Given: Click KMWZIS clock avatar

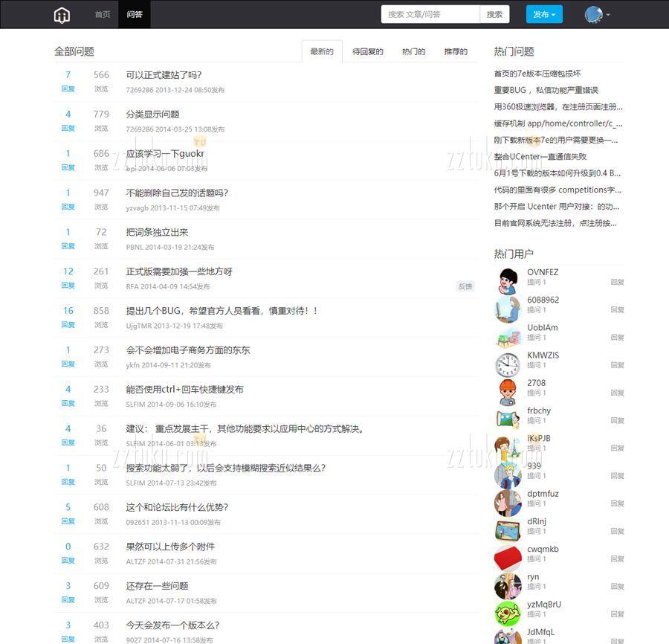Looking at the screenshot, I should click(x=508, y=364).
